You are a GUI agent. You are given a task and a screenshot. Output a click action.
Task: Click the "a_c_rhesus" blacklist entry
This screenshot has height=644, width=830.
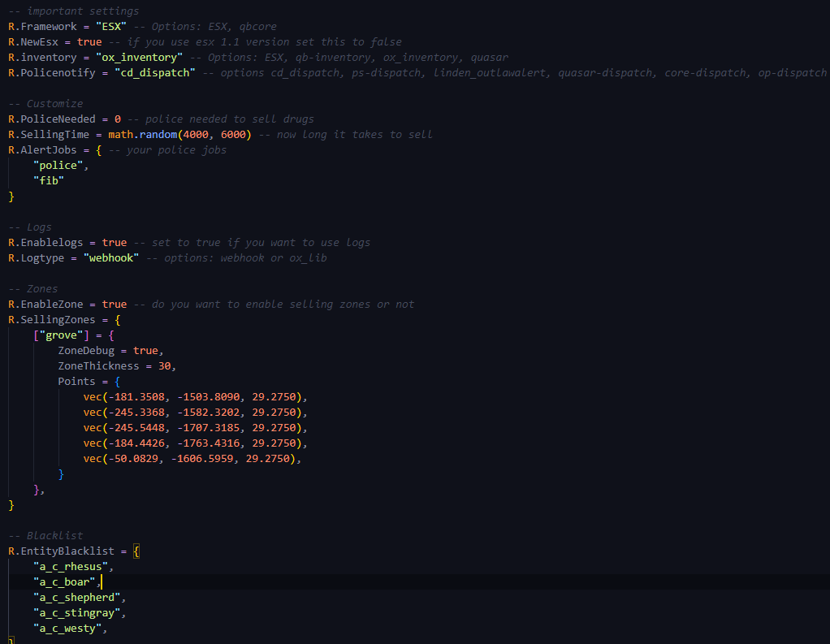point(71,566)
